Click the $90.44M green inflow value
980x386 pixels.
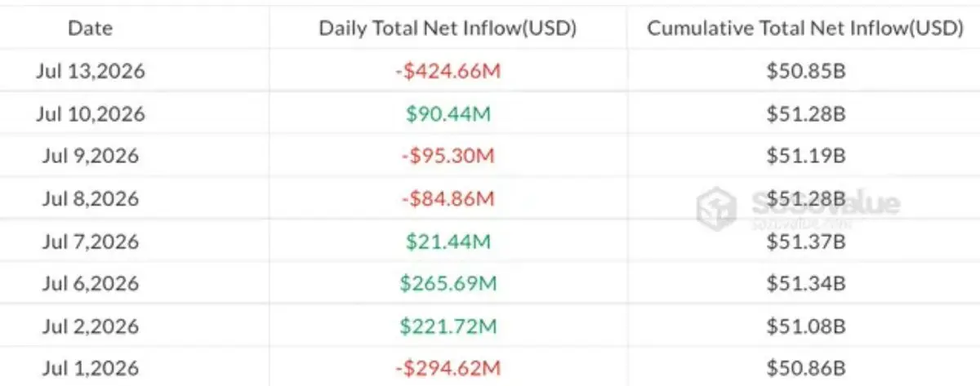click(x=448, y=113)
